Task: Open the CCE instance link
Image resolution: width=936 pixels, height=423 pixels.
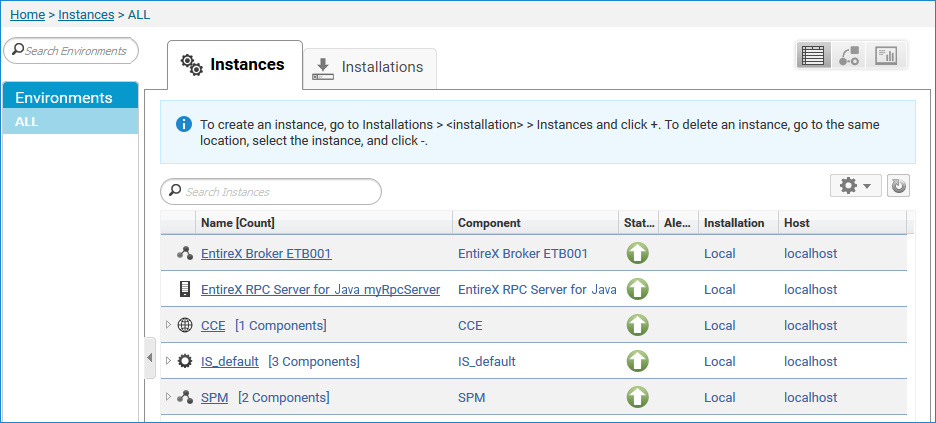Action: coord(213,326)
